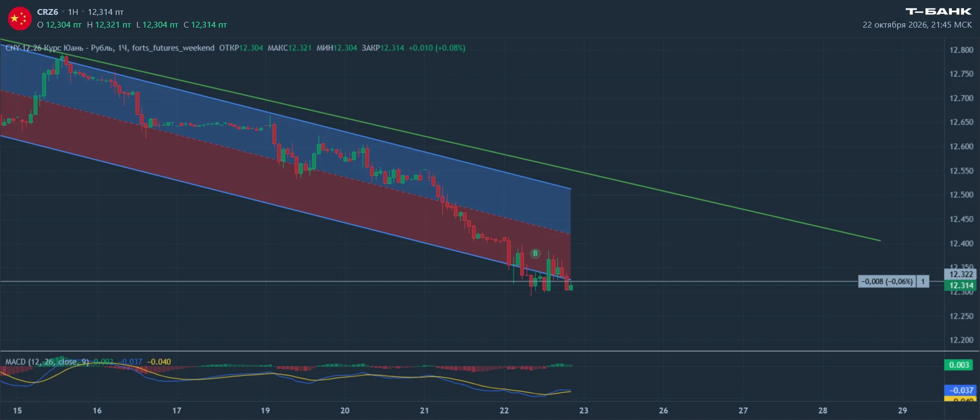
Task: Click the 'CNY-12.26 Курс Юань - Рубль' legend title
Action: (59, 48)
